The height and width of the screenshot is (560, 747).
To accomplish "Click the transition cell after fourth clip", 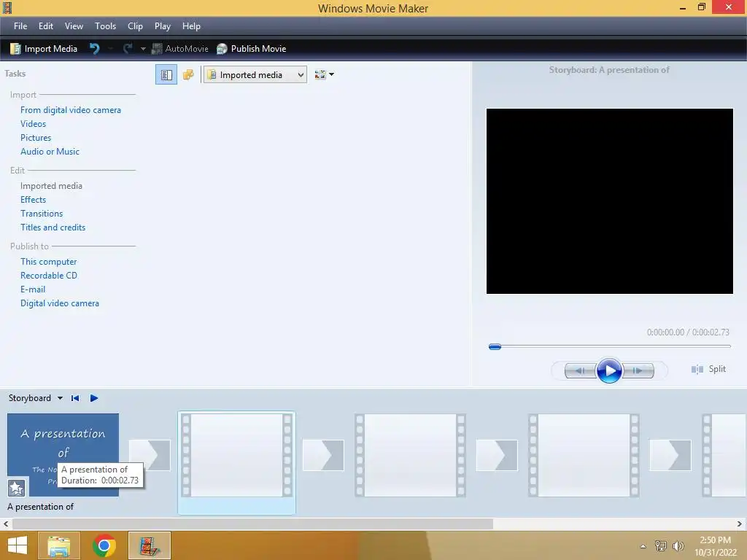I will [670, 455].
